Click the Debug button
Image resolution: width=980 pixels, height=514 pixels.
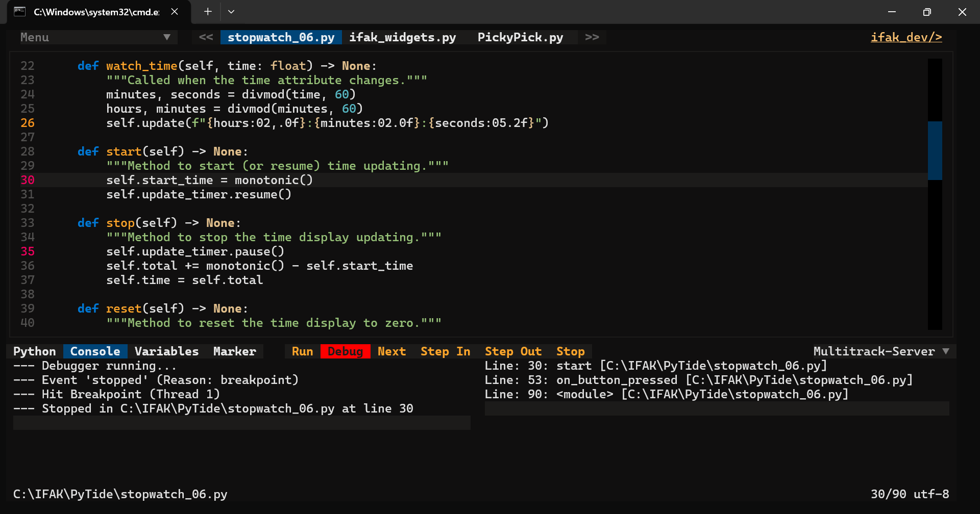pos(345,351)
